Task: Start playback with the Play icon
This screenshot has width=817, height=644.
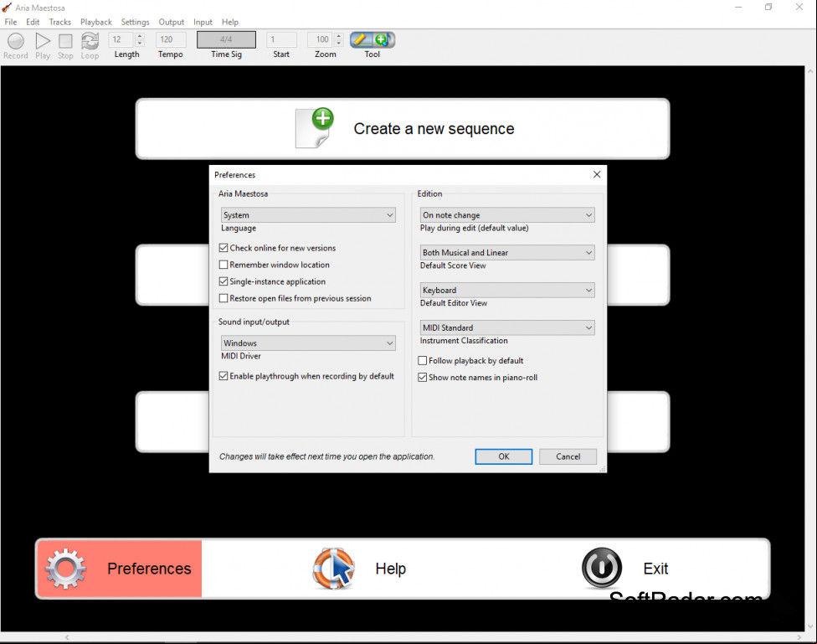Action: (x=43, y=40)
